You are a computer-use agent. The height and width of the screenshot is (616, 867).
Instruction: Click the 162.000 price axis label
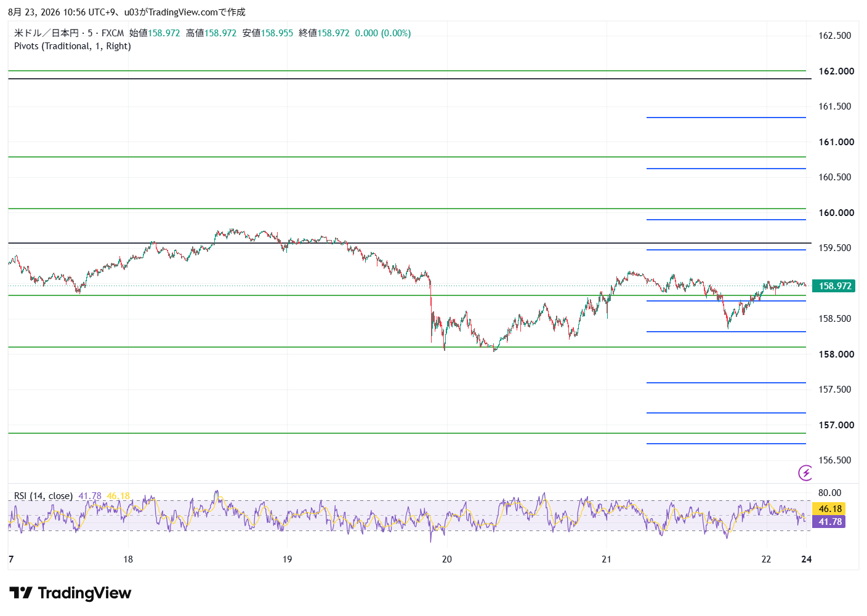point(836,71)
